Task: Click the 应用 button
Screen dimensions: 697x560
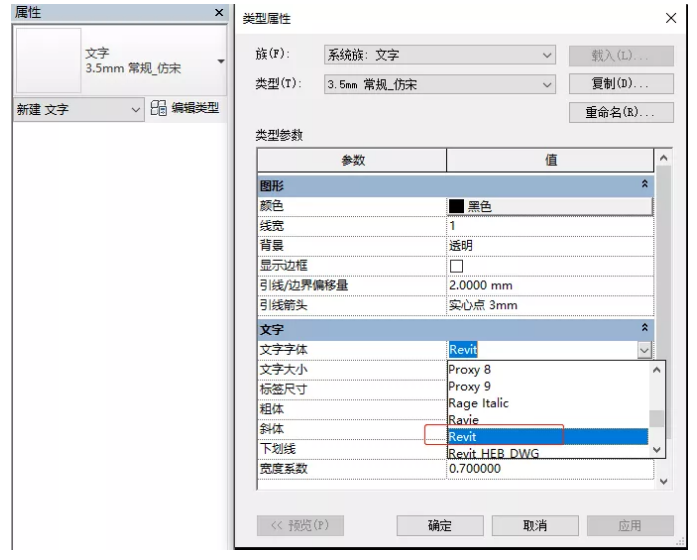Action: tap(630, 525)
